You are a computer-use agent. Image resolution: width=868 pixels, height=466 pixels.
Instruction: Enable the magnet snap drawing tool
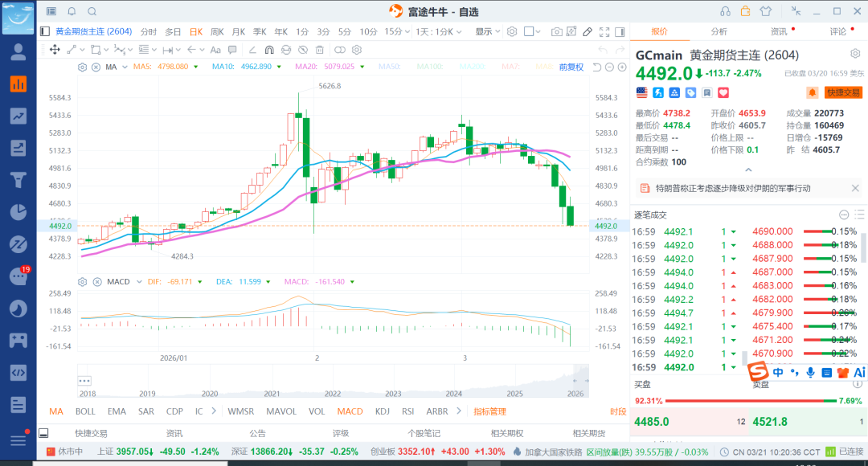coord(269,50)
